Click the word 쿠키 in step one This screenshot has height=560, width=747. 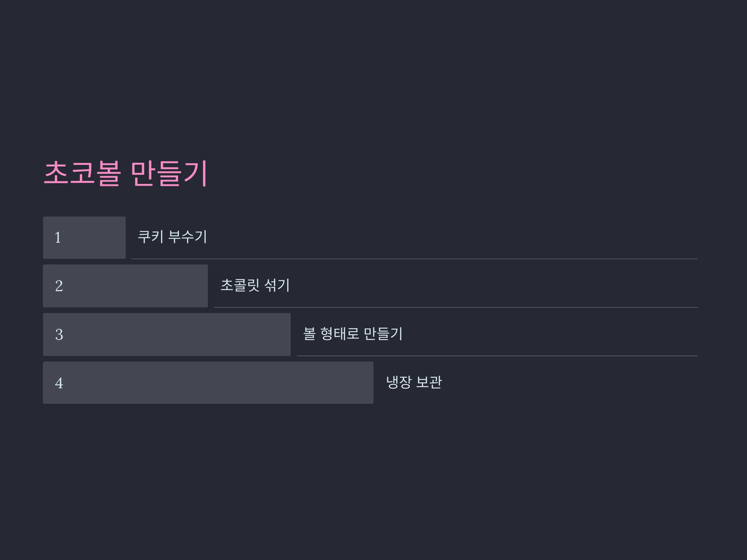tap(151, 236)
